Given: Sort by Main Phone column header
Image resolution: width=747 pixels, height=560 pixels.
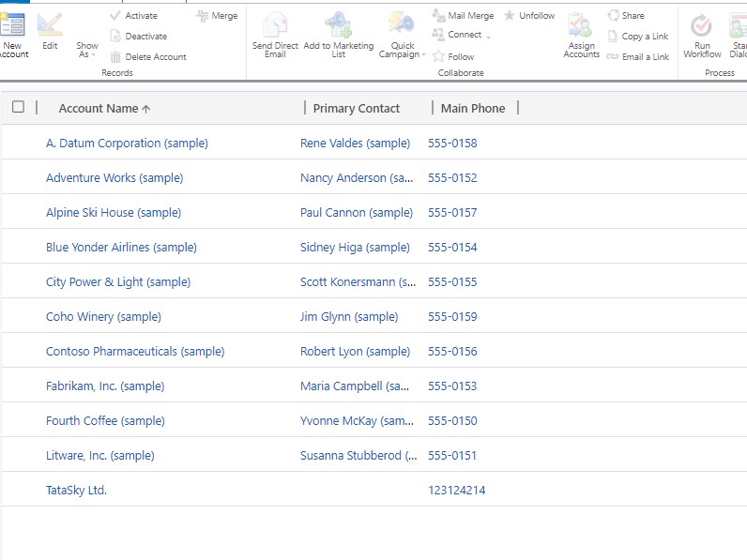Looking at the screenshot, I should coord(473,109).
